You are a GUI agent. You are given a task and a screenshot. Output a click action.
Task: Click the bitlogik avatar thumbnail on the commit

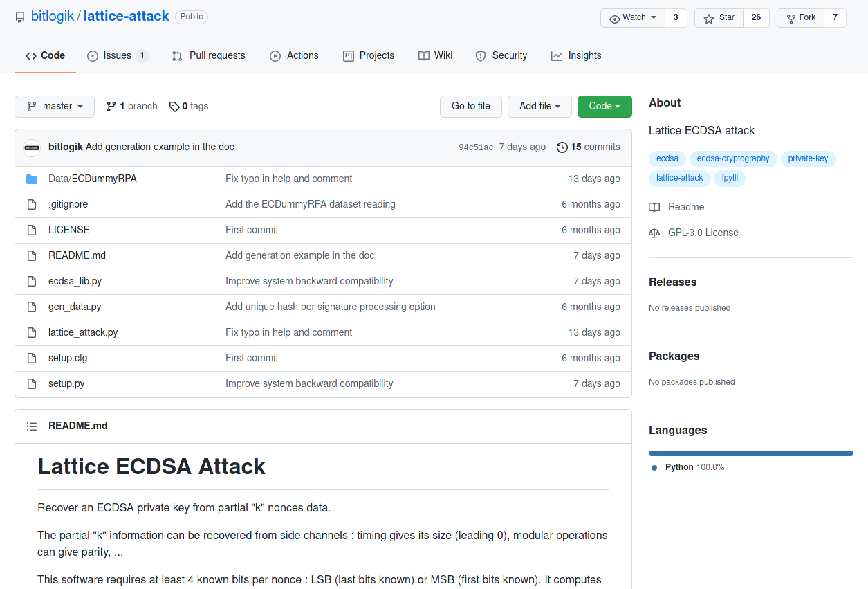(32, 147)
